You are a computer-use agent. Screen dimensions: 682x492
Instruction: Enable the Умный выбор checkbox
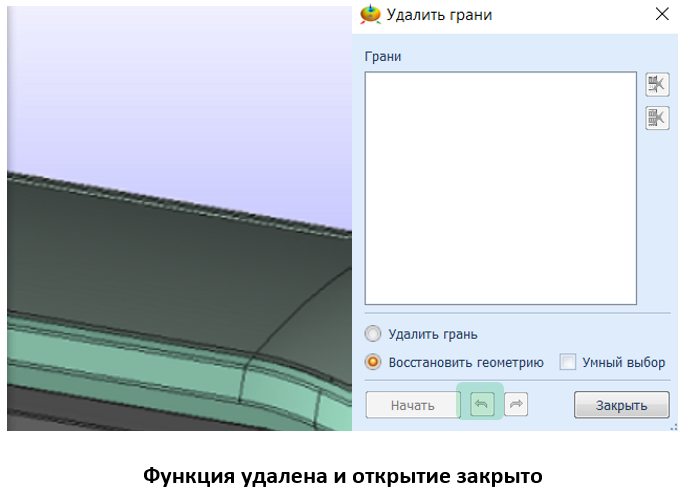(x=567, y=362)
